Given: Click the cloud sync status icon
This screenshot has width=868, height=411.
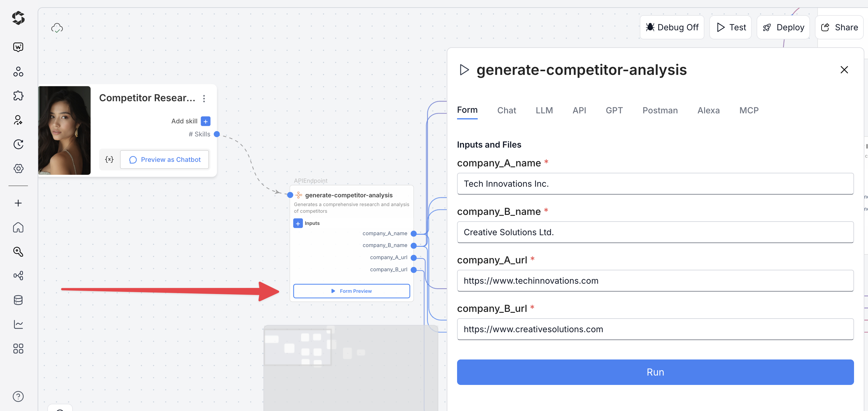Looking at the screenshot, I should point(57,28).
